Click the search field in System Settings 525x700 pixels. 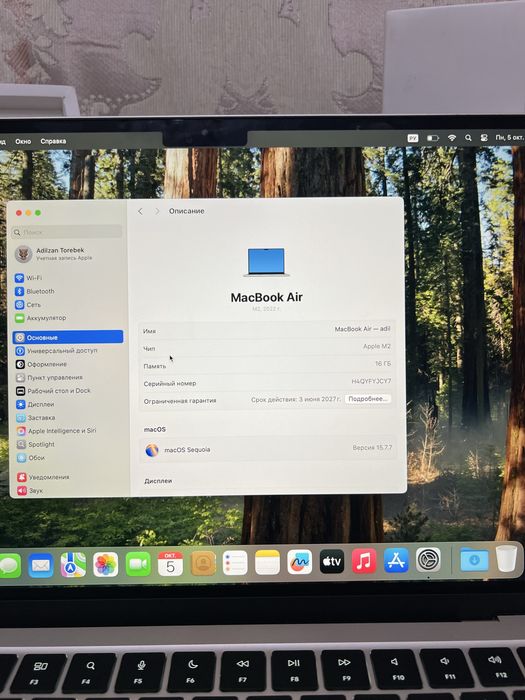tap(67, 232)
